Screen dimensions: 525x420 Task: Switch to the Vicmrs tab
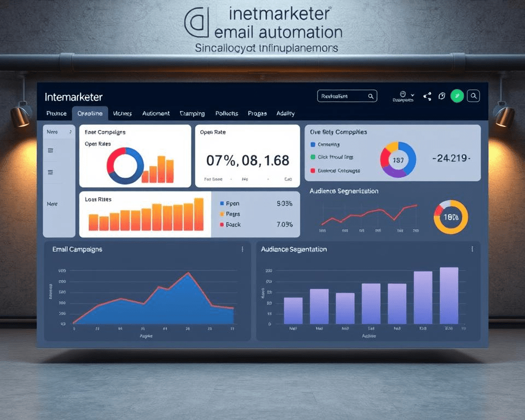[122, 114]
